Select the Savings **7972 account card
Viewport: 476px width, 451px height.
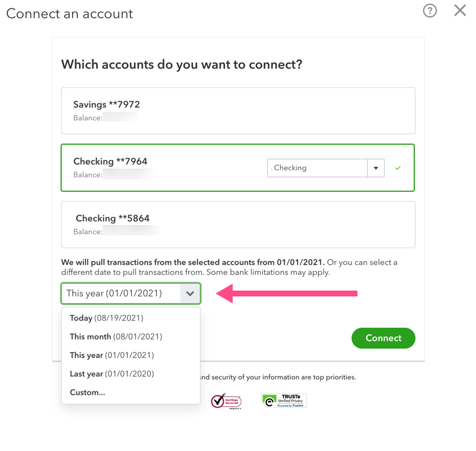coord(238,110)
